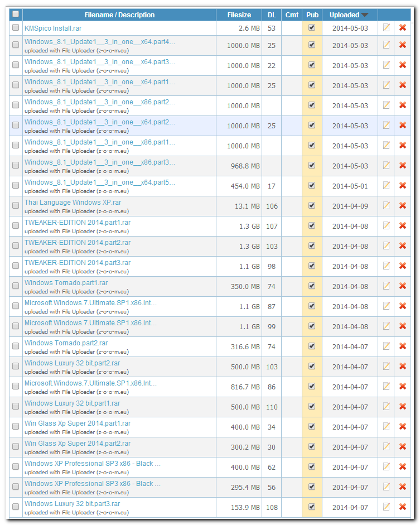Tick the select-all checkbox in the header

tap(16, 14)
